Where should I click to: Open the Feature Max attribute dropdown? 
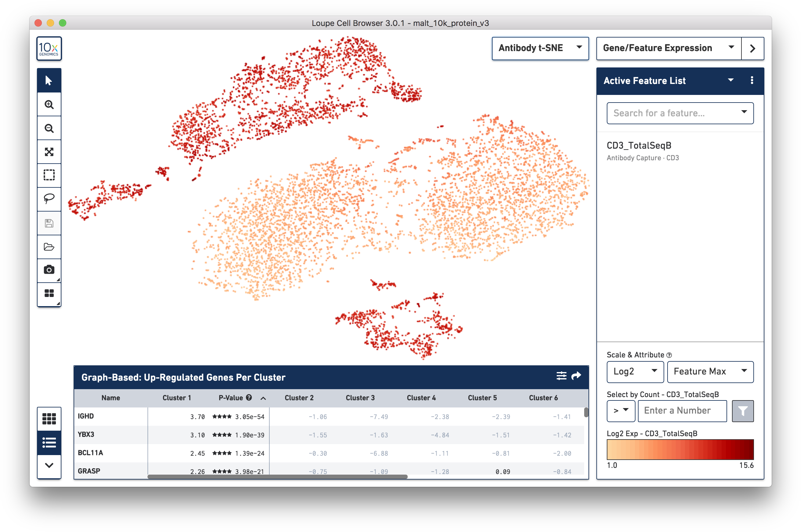tap(710, 371)
